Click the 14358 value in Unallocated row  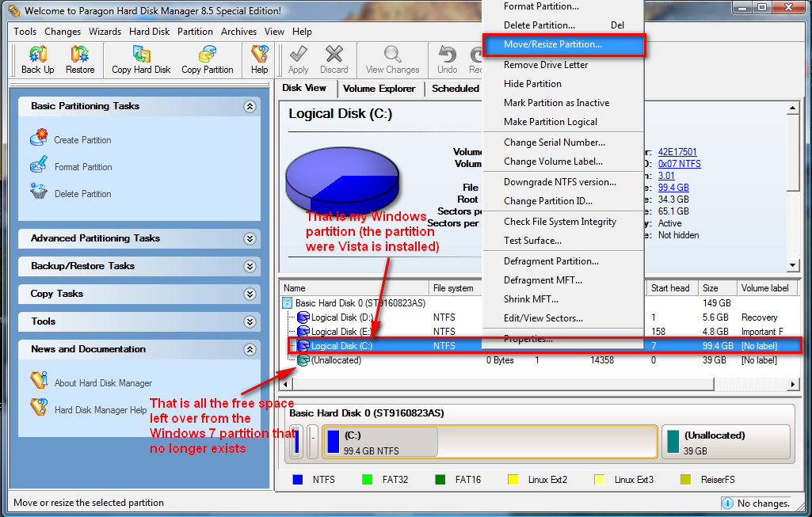click(x=602, y=360)
